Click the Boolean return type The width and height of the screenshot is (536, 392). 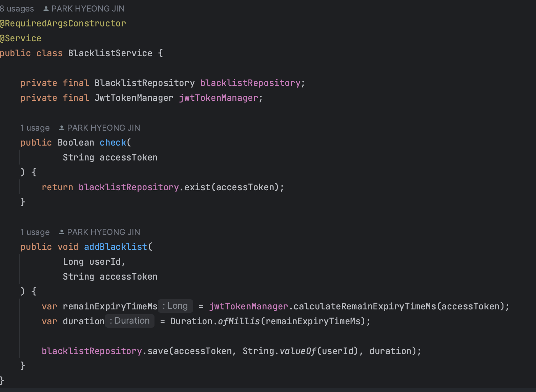click(x=76, y=143)
